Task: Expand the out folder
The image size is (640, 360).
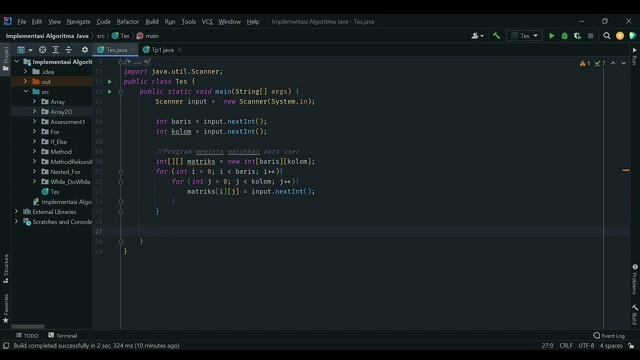Action: pyautogui.click(x=25, y=82)
